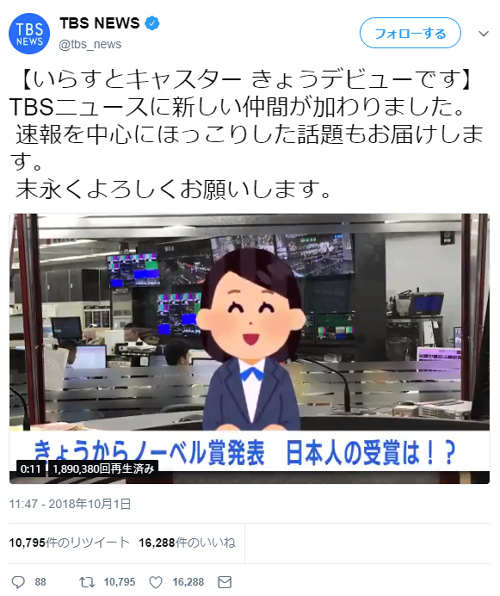Open the TBS NEWS display name link
The width and height of the screenshot is (500, 596).
[x=100, y=23]
